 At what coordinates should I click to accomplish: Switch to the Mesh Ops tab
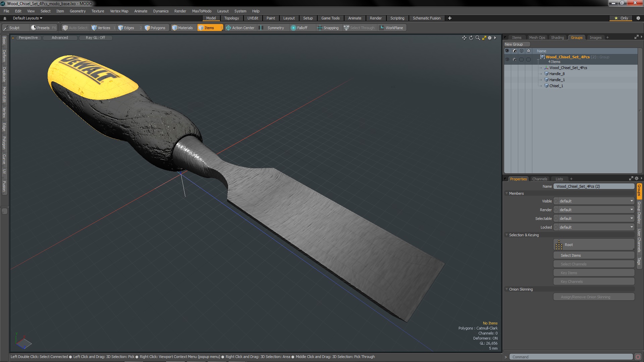pyautogui.click(x=537, y=38)
